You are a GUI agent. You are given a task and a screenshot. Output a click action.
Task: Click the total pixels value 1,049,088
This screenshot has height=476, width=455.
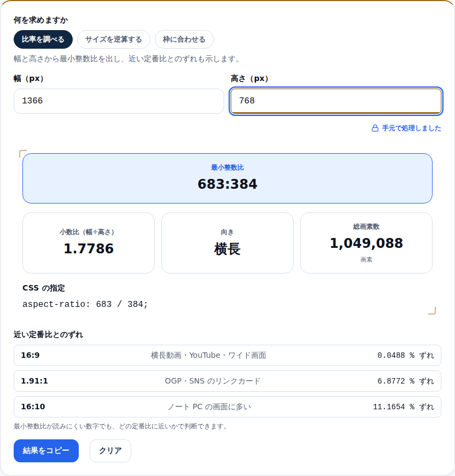point(366,243)
